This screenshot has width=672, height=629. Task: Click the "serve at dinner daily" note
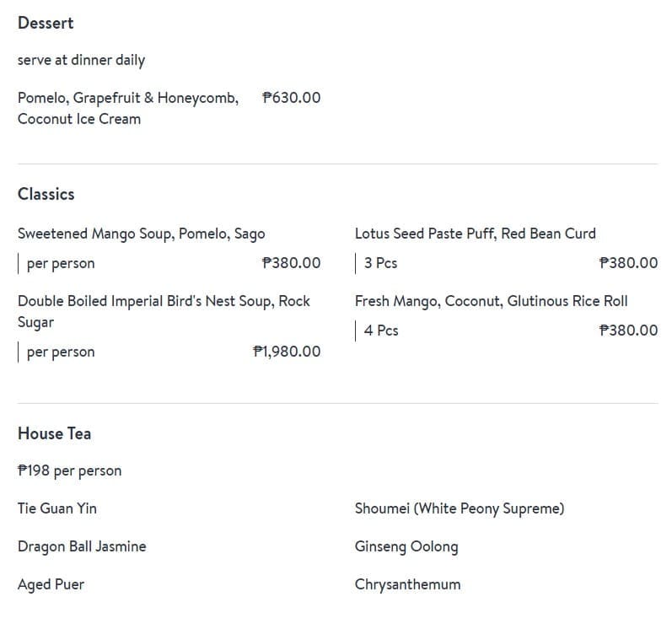(x=81, y=61)
